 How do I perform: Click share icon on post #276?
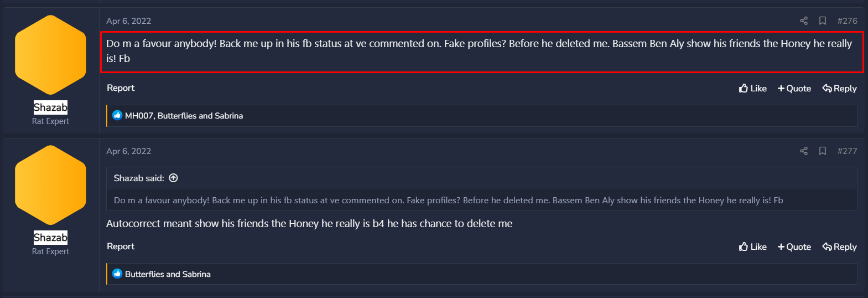click(x=804, y=21)
